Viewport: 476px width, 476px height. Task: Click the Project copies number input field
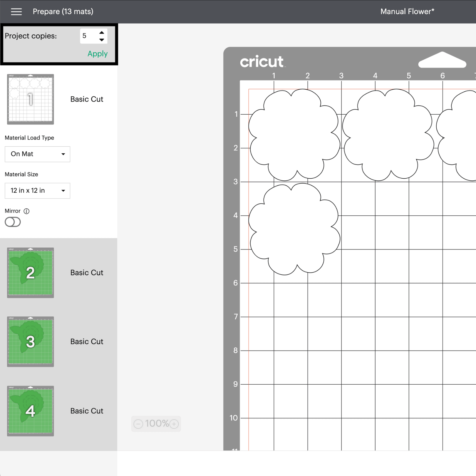point(87,36)
